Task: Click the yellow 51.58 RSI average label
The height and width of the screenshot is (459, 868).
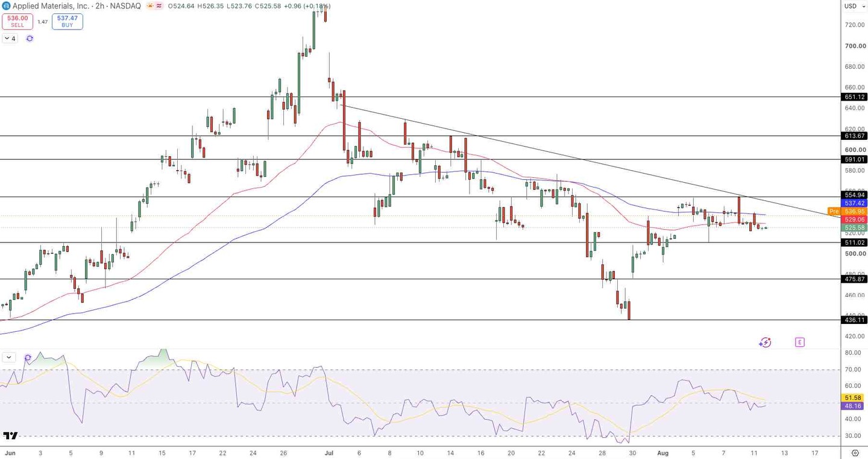Action: 854,398
